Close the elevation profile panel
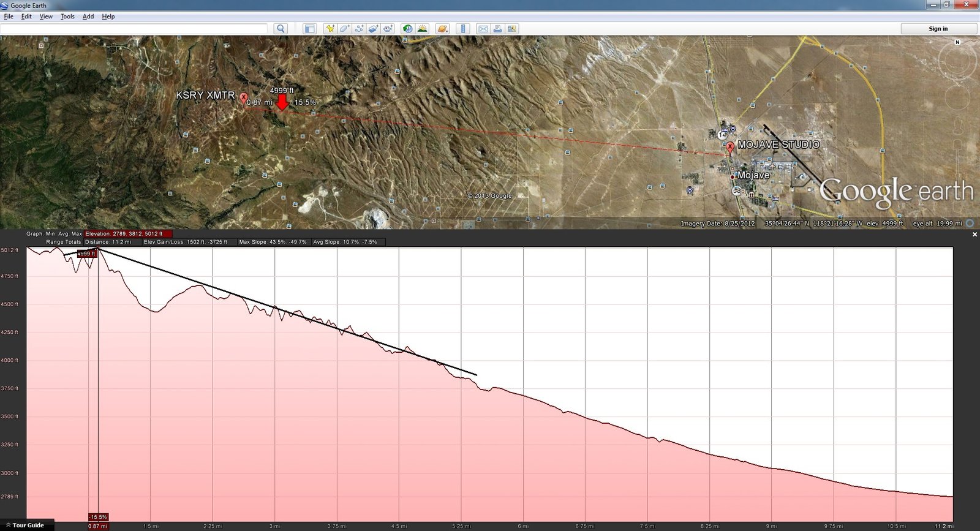This screenshot has height=531, width=980. click(974, 235)
